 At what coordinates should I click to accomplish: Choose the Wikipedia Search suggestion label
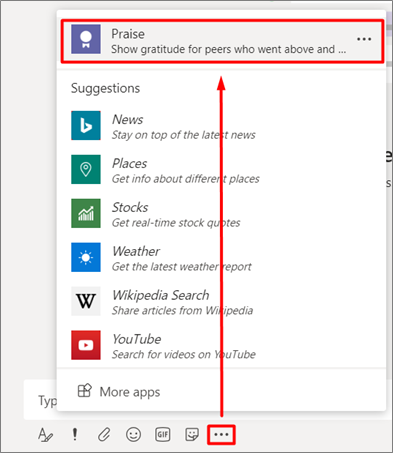161,295
